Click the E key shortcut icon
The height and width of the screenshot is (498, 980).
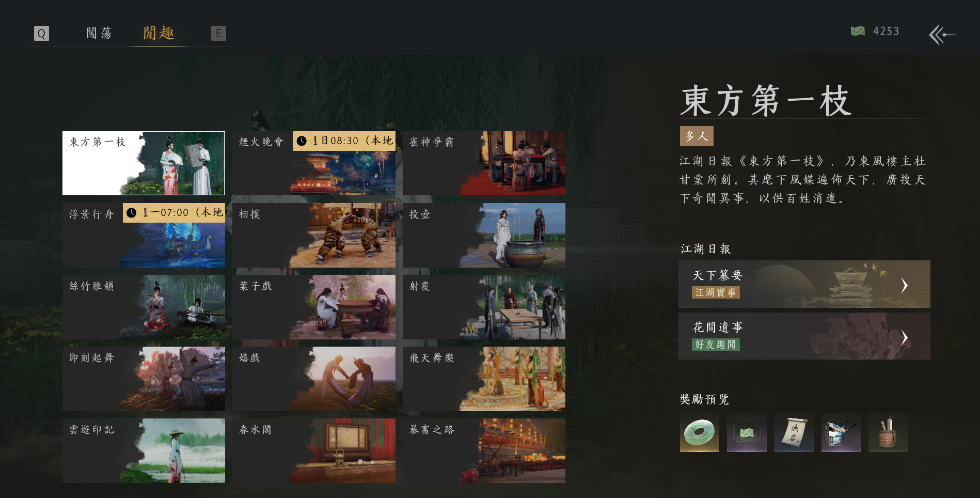tap(218, 34)
